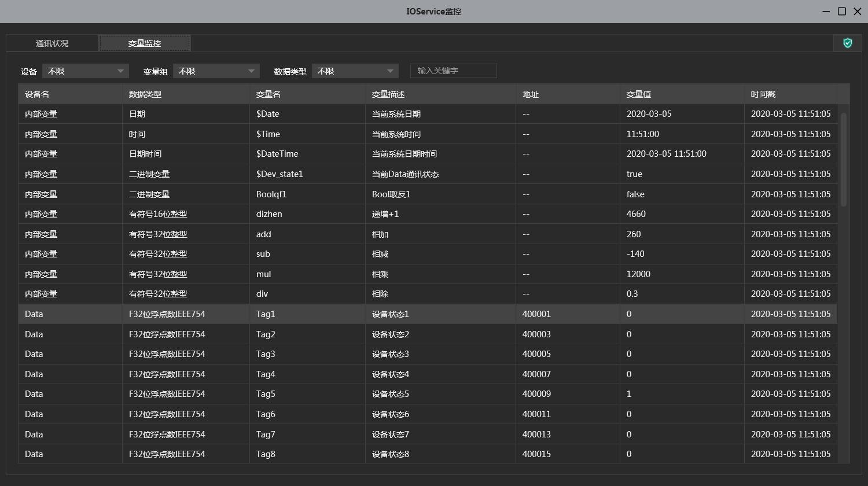This screenshot has height=486, width=868.
Task: Click the false value cell
Action: click(x=682, y=194)
